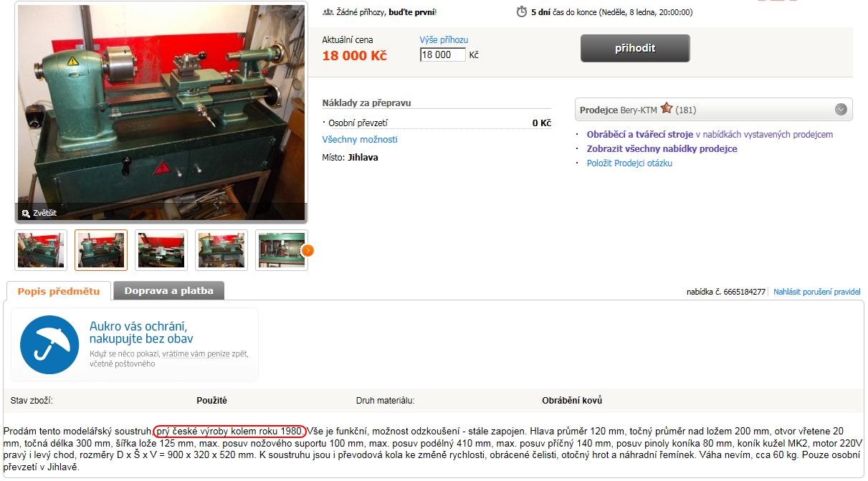Viewport: 868px width, 481px height.
Task: Click the Zvětšit magnifier icon on photo
Action: point(26,213)
